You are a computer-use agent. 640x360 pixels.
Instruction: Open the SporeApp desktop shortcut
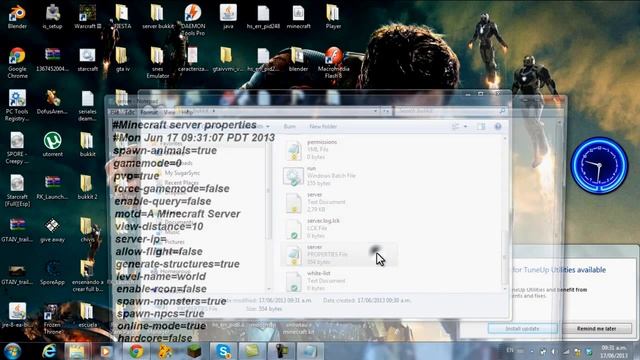(x=52, y=273)
